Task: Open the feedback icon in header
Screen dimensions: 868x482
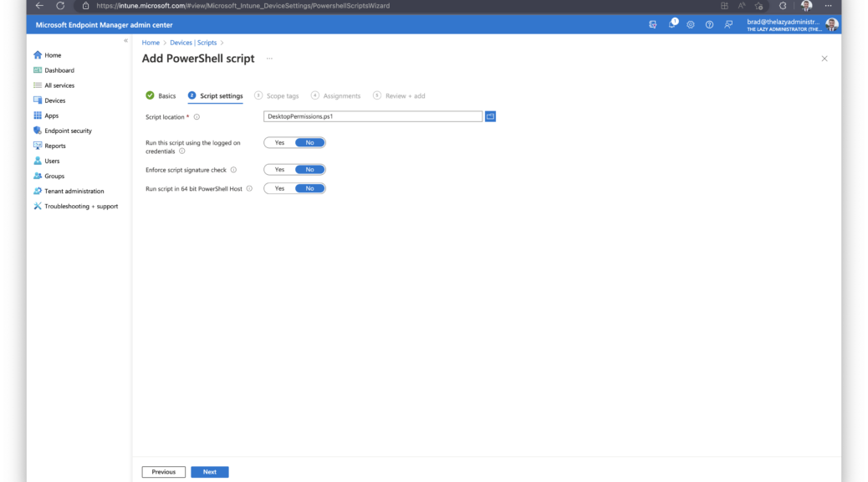Action: 728,24
